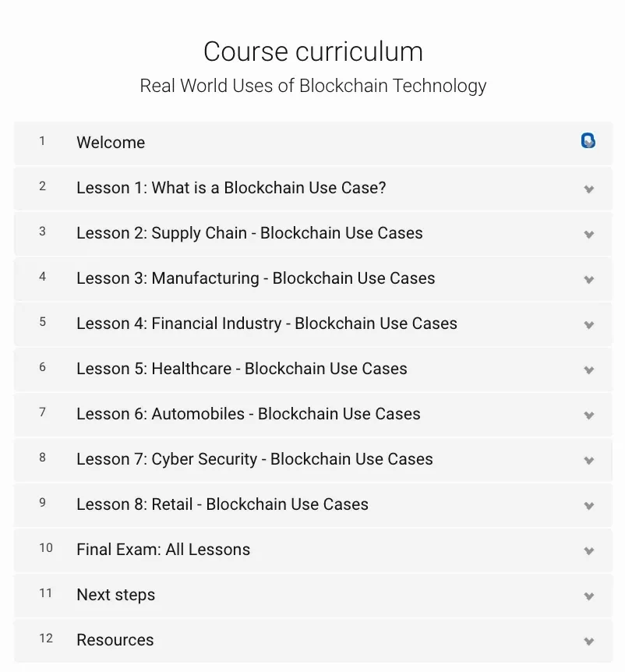Expand Lesson 8 Retail chevron
Viewport: 625px width, 672px height.
[x=589, y=506]
